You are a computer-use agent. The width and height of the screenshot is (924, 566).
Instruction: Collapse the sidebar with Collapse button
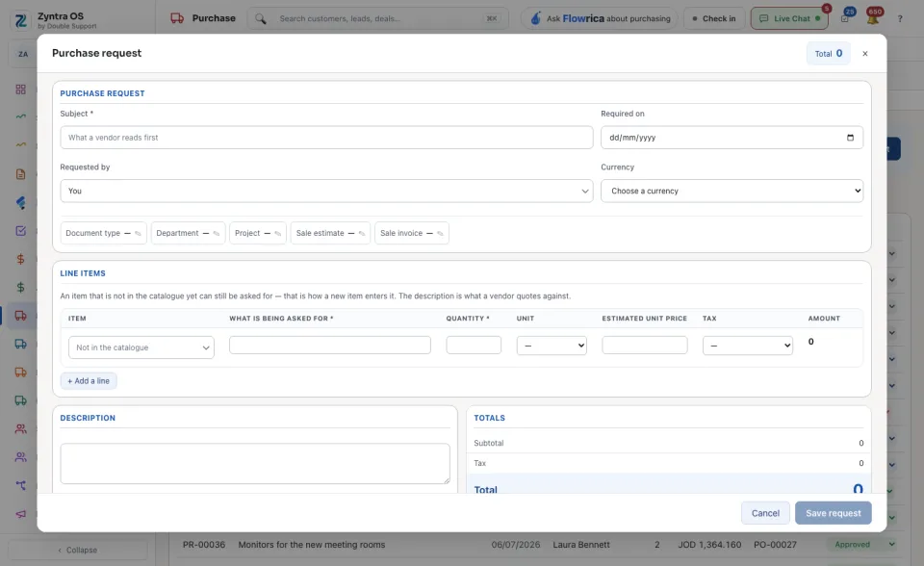78,550
